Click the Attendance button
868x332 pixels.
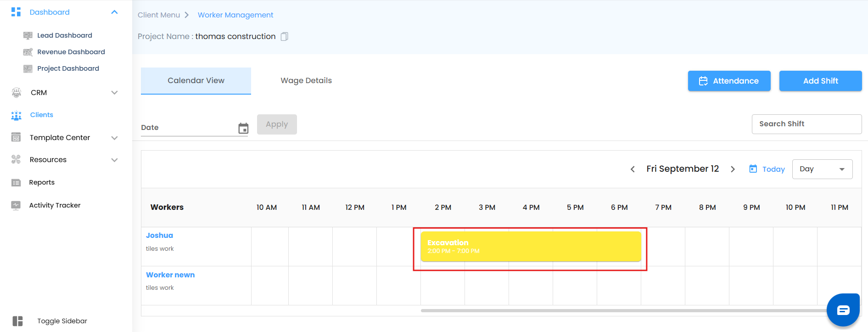coord(729,81)
